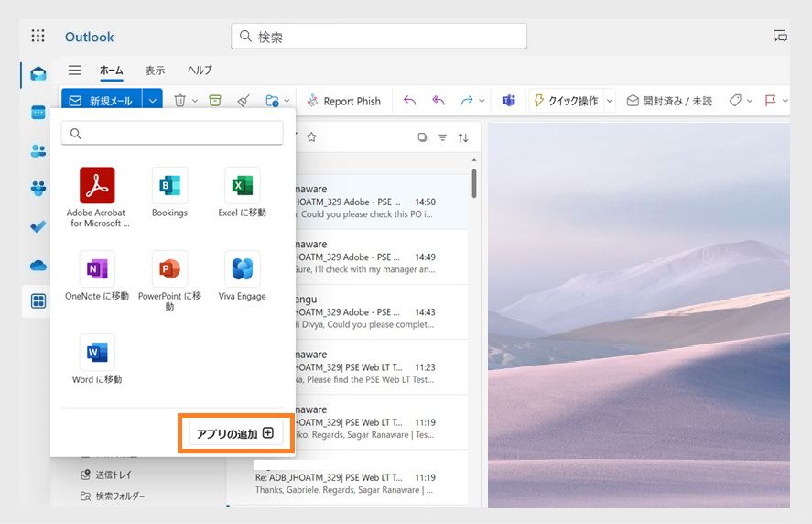Expand the Delete options chevron
This screenshot has width=812, height=524.
[195, 101]
